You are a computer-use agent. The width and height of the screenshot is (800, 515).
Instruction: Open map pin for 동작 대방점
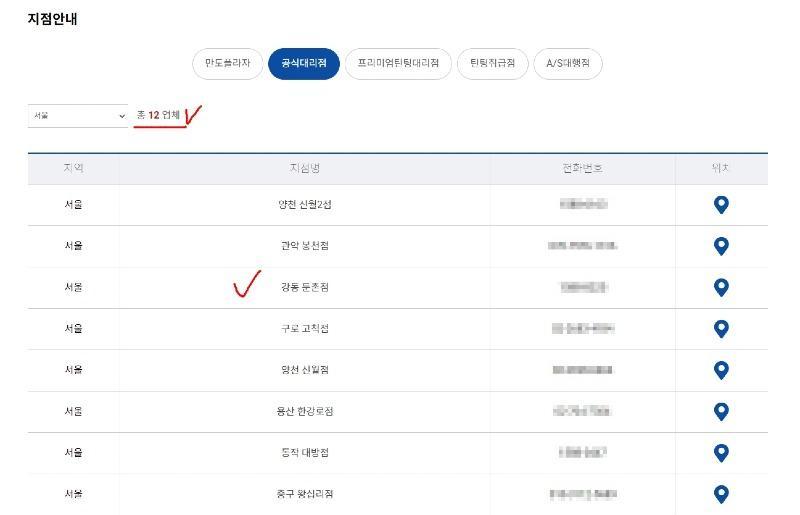pyautogui.click(x=720, y=453)
